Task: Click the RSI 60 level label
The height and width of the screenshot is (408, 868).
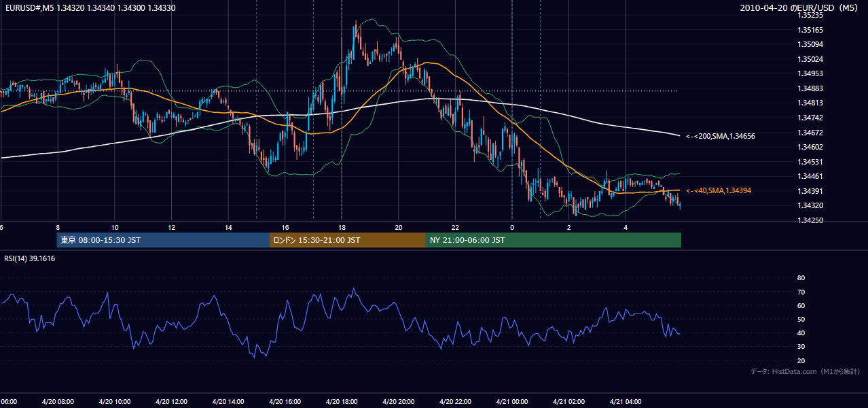Action: (x=801, y=305)
